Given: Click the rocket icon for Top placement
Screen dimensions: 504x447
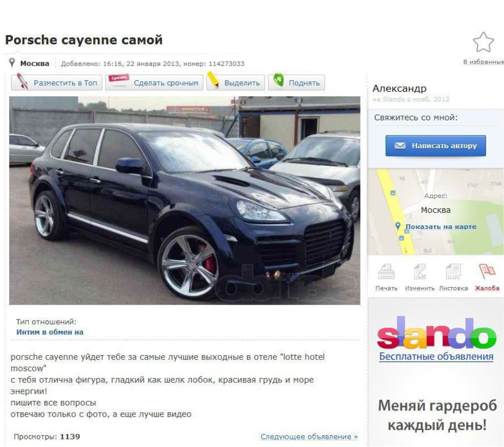Looking at the screenshot, I should pyautogui.click(x=23, y=80).
